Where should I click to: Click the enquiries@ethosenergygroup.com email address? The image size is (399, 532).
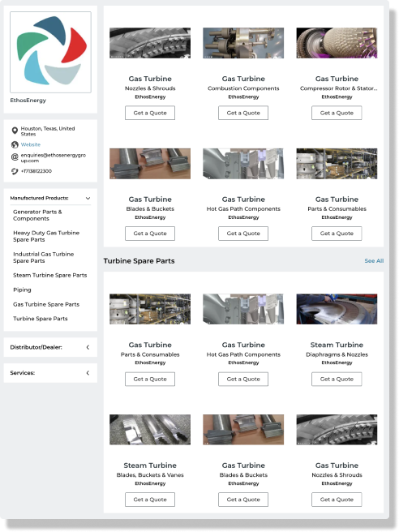point(54,158)
